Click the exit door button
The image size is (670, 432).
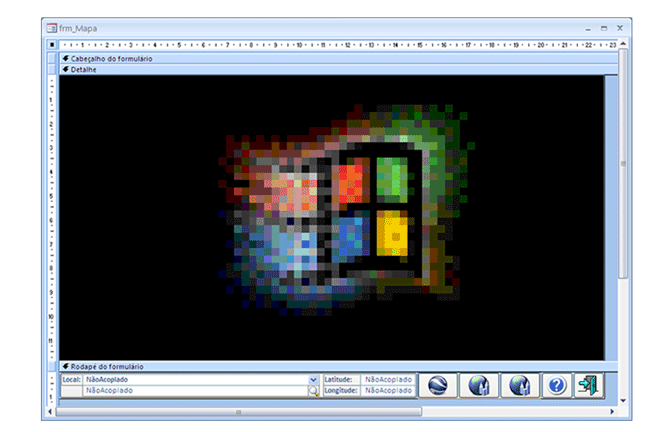tap(589, 385)
